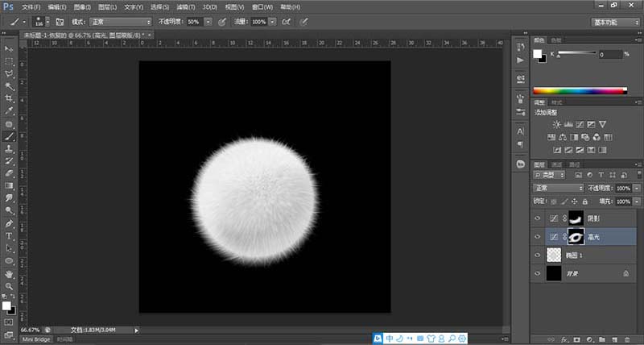
Task: Open the 图像(I) menu
Action: [x=81, y=6]
